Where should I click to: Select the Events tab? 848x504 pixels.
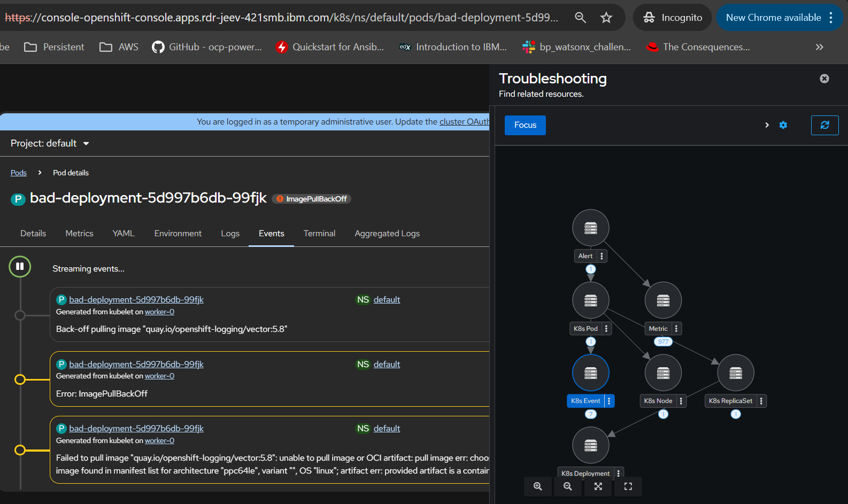tap(272, 234)
